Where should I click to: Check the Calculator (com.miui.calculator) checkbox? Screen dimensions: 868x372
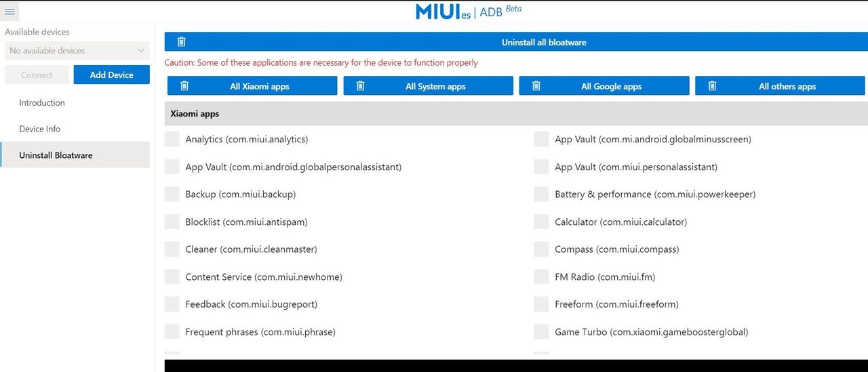pyautogui.click(x=541, y=222)
